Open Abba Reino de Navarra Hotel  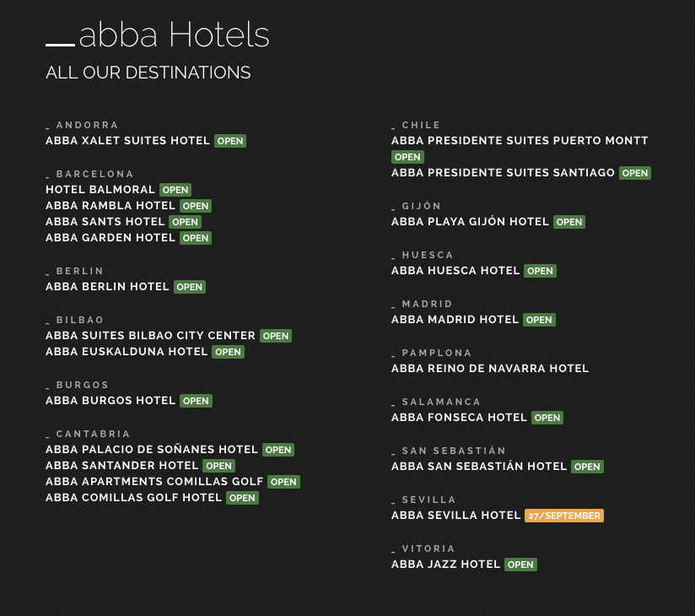pyautogui.click(x=490, y=369)
